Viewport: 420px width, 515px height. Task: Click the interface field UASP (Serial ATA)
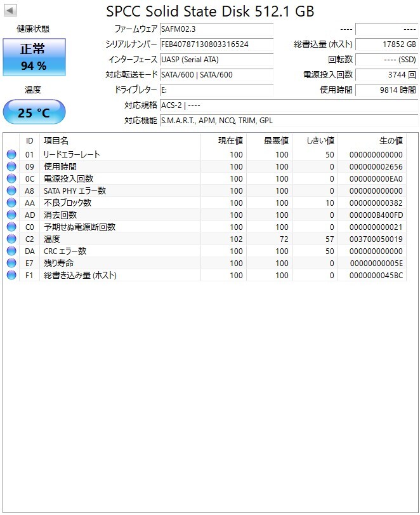click(216, 60)
